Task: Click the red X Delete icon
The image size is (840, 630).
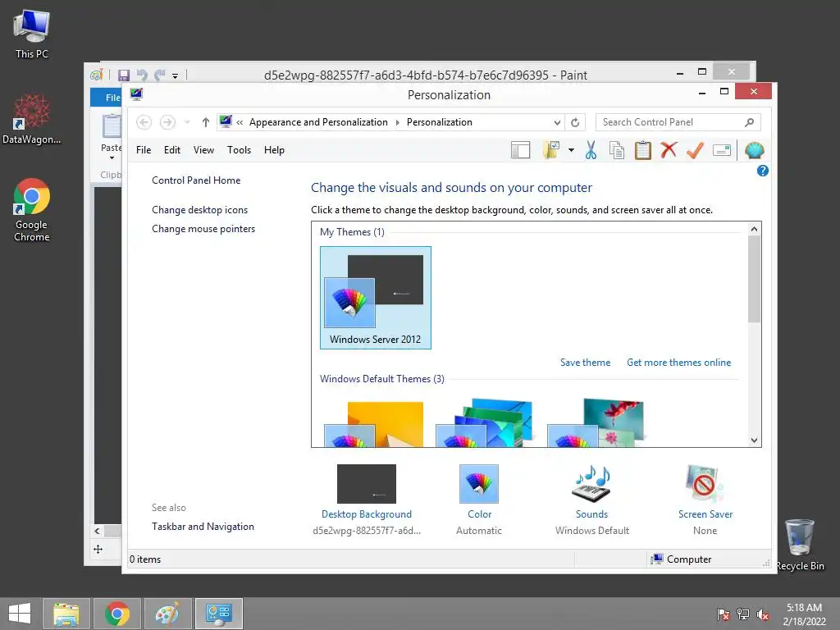Action: [669, 150]
